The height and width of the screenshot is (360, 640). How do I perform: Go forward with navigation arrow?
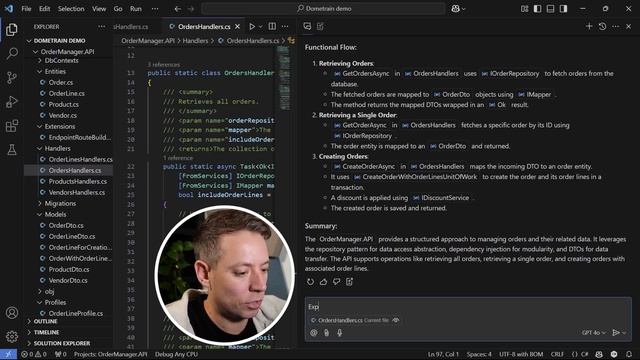pos(191,9)
